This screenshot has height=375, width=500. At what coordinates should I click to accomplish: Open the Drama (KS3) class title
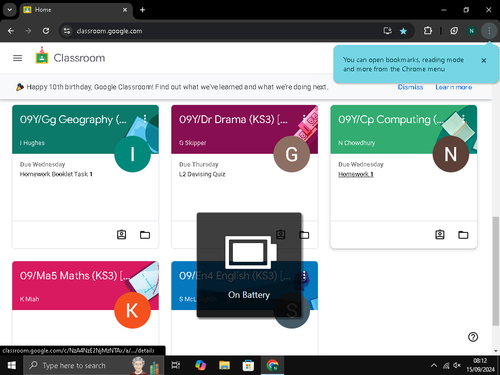[233, 119]
